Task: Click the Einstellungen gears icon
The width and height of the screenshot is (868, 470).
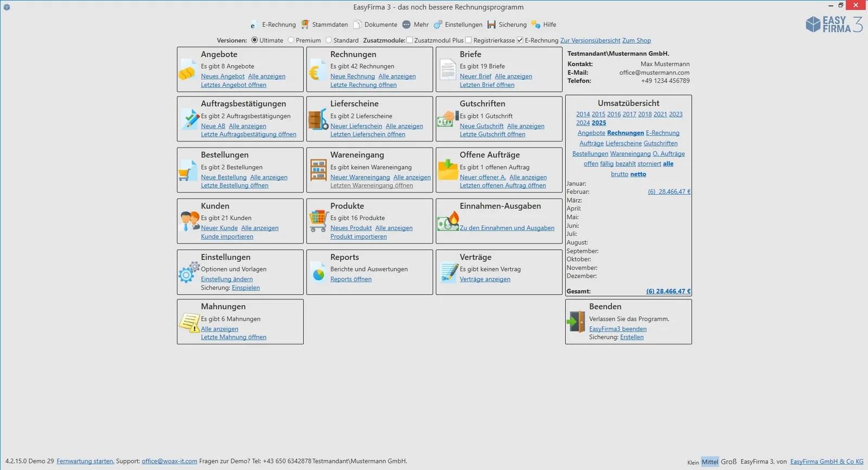Action: click(x=189, y=272)
